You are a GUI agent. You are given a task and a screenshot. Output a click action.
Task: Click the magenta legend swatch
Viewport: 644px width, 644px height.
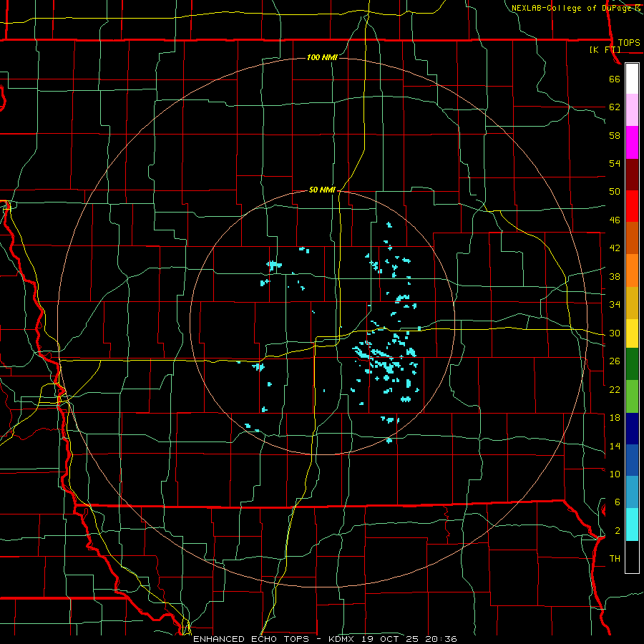632,142
